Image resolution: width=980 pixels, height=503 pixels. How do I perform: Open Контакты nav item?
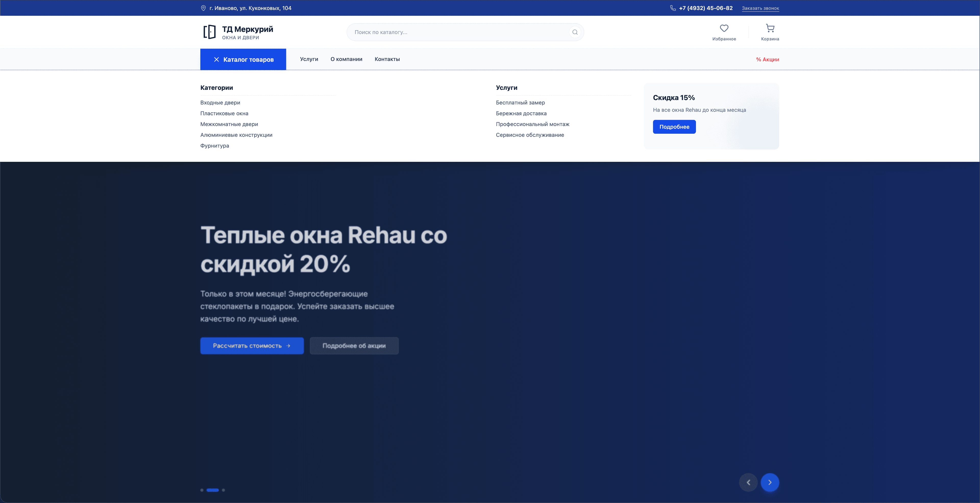[x=387, y=59]
